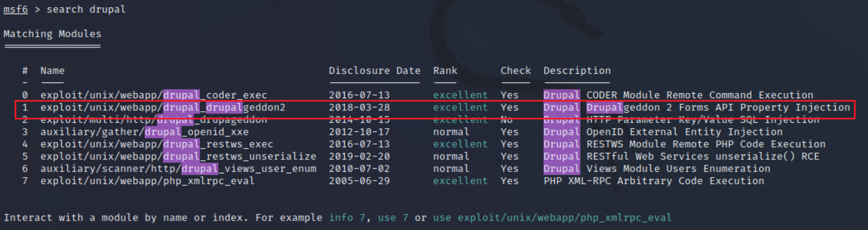This screenshot has height=230, width=868.
Task: Click 'Drupal CODER Module Remote Command Execution' description
Action: pos(678,95)
